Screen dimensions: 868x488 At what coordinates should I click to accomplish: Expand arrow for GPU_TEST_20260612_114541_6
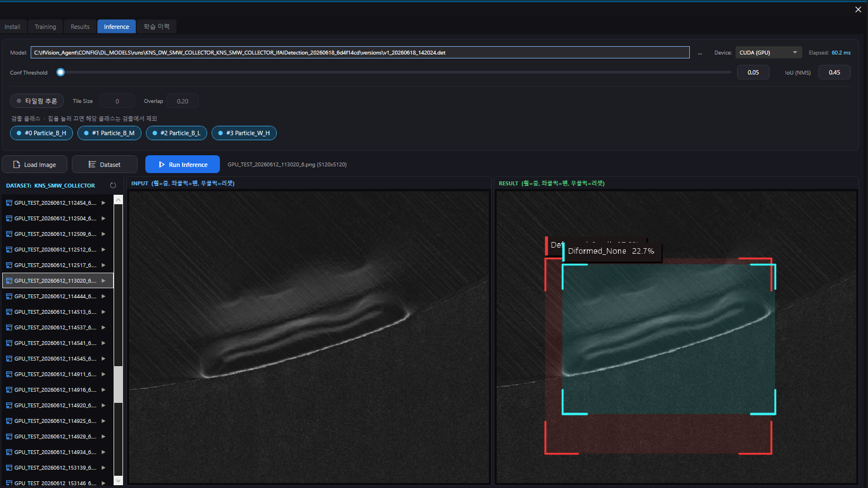104,343
